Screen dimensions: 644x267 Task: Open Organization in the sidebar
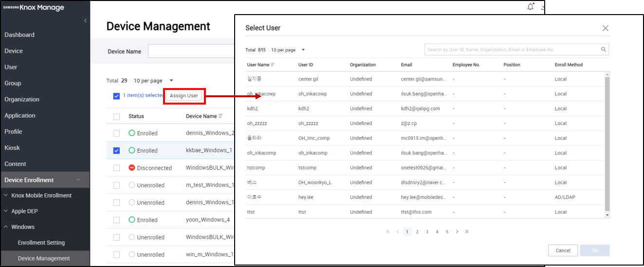22,99
